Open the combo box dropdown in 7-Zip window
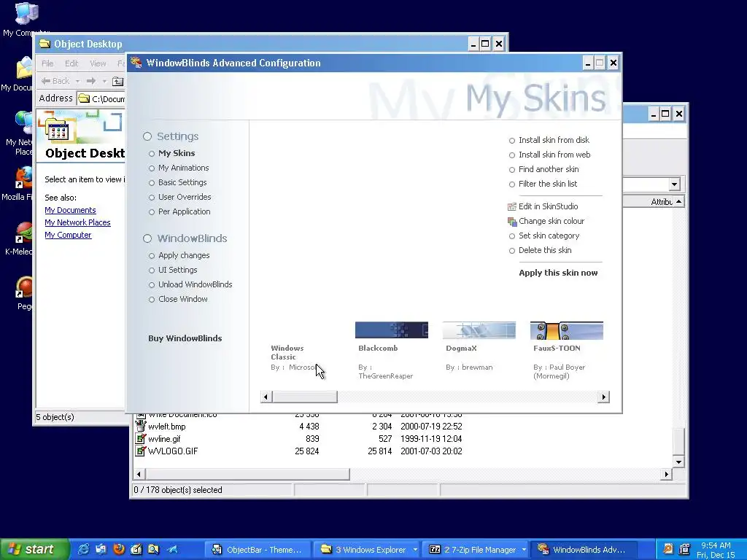 click(674, 184)
